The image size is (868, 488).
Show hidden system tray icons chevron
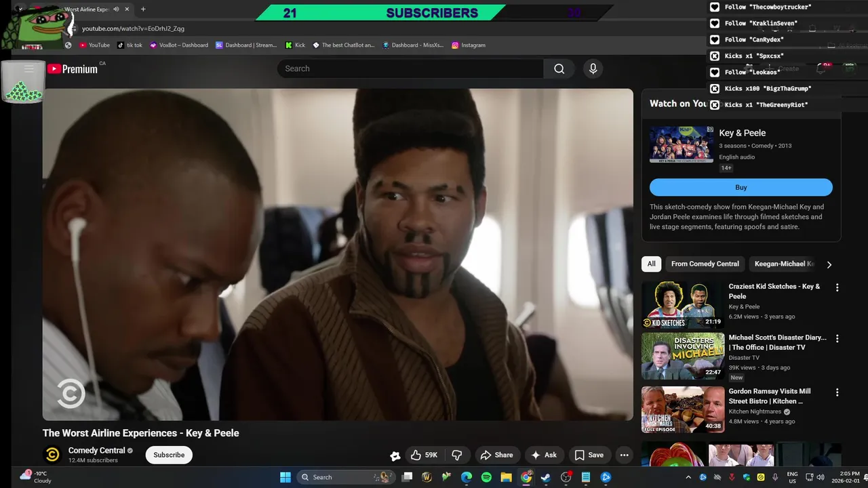point(688,477)
